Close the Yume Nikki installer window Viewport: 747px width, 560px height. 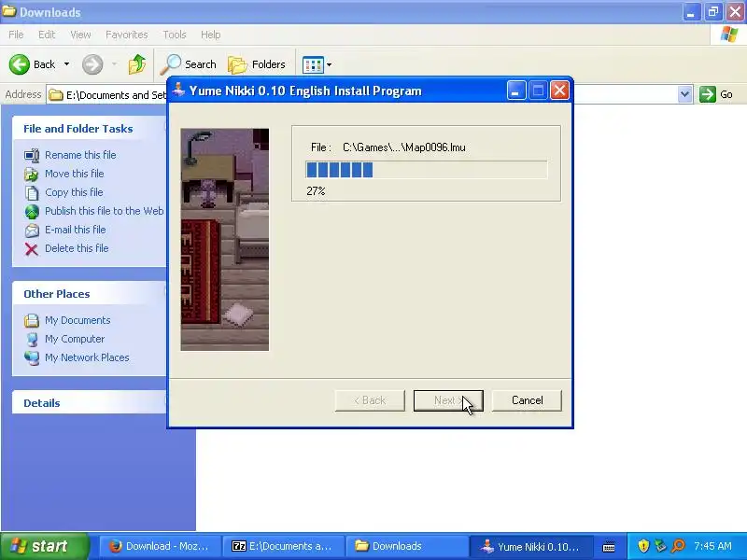(x=559, y=91)
